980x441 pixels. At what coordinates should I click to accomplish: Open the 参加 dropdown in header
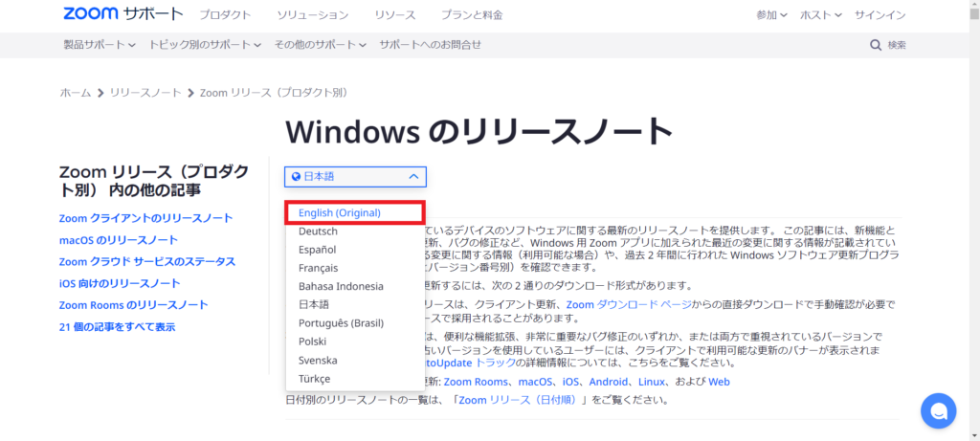(771, 15)
